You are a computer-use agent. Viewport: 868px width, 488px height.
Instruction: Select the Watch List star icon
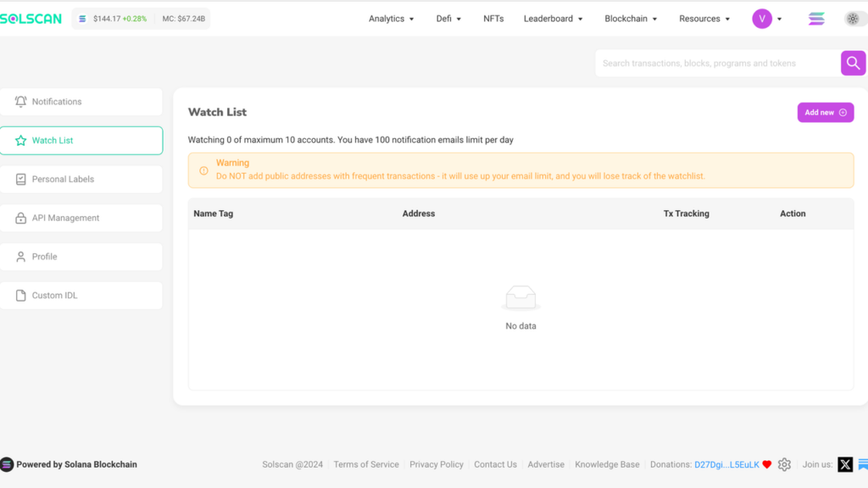pos(20,140)
